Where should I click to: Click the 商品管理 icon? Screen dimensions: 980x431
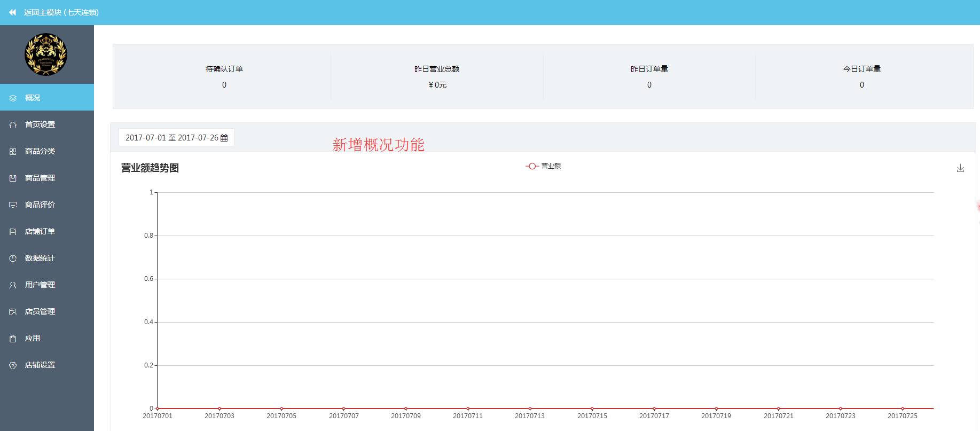[13, 178]
